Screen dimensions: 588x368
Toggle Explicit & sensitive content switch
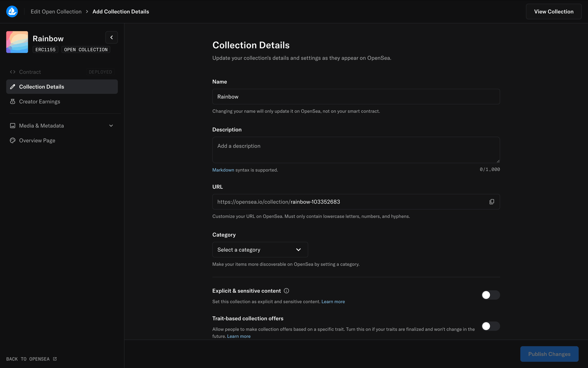click(491, 295)
